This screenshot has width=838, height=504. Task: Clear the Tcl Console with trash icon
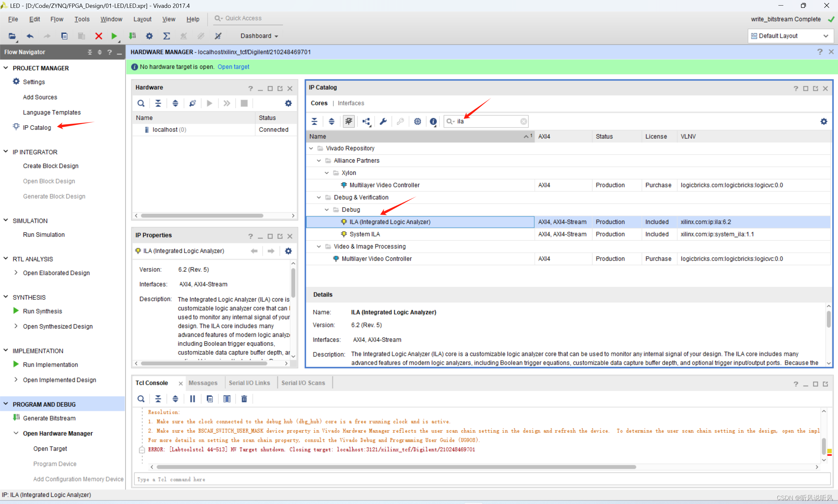coord(244,399)
